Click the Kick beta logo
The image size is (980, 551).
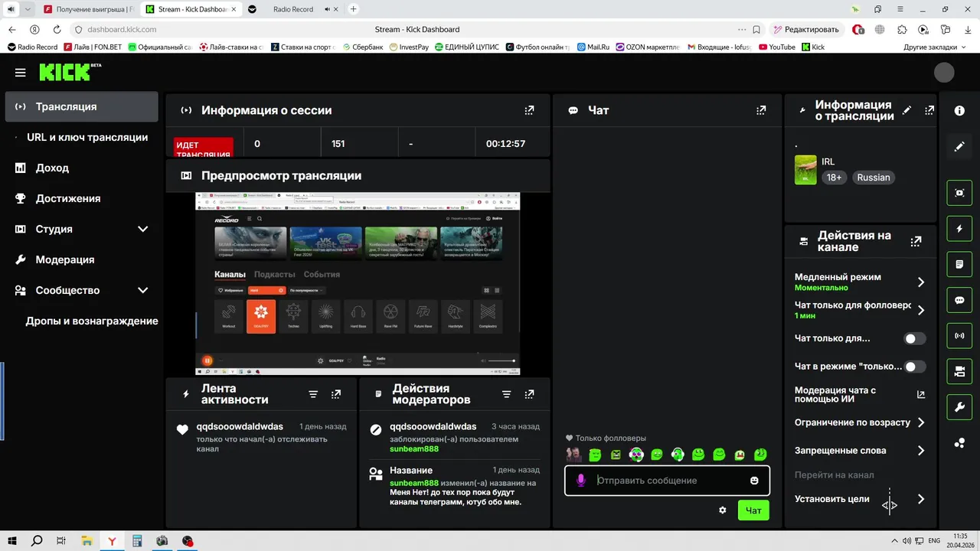point(70,72)
